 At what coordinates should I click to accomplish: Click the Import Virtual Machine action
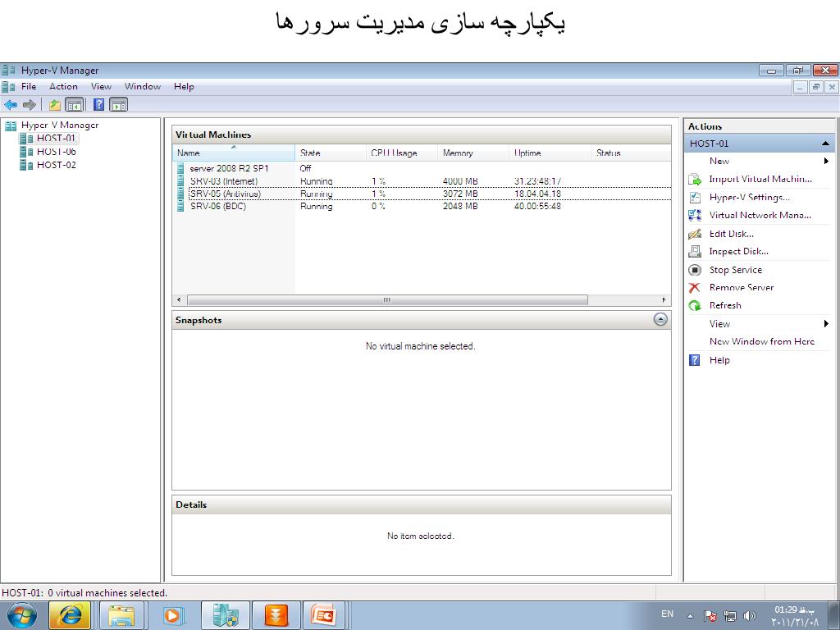pos(760,180)
